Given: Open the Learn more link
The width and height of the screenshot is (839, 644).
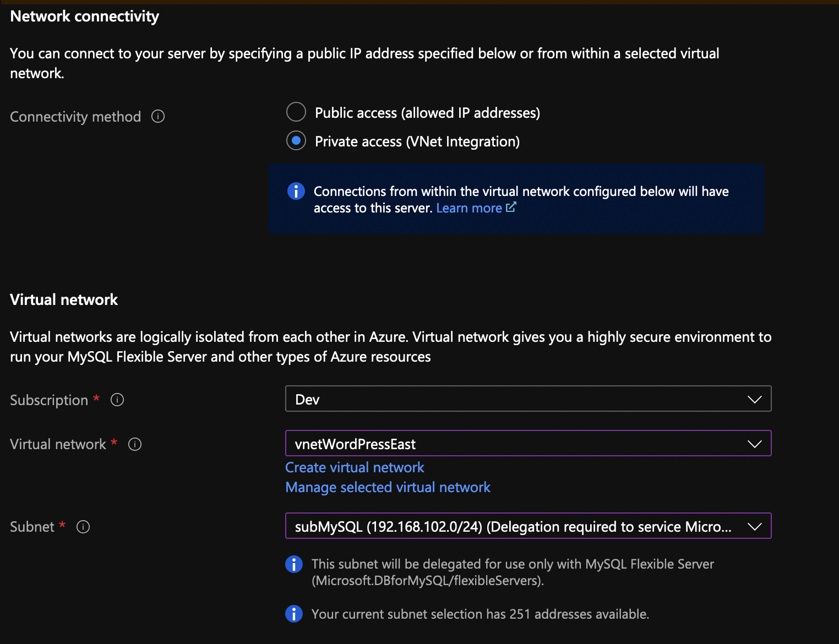Looking at the screenshot, I should tap(469, 208).
